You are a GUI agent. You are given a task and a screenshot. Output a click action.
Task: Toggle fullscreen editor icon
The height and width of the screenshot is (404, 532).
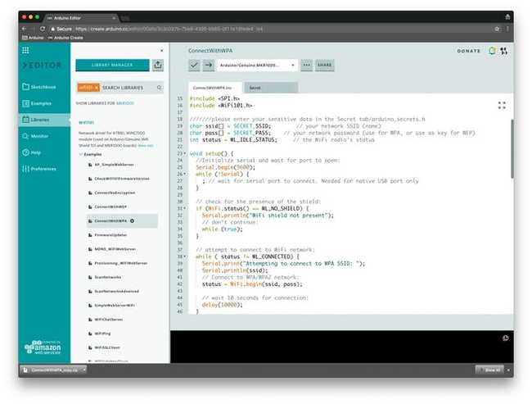tap(502, 105)
